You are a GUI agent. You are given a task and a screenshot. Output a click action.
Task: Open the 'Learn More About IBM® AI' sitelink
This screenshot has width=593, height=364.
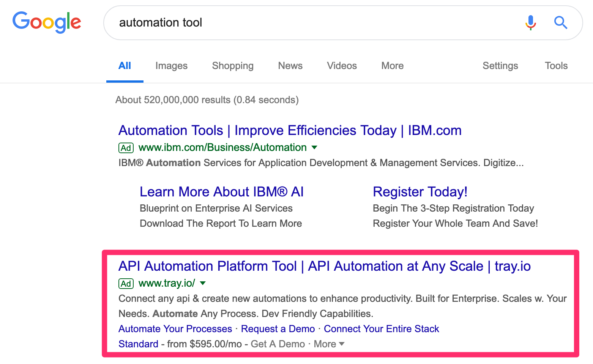point(222,192)
